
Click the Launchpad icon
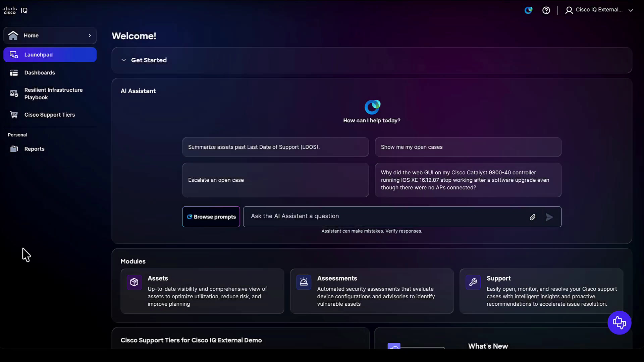(14, 55)
